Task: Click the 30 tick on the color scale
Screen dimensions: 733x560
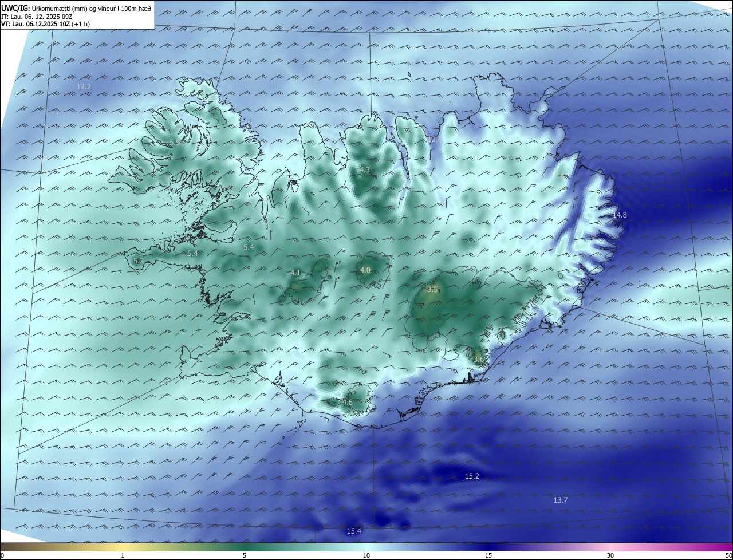Action: click(610, 555)
